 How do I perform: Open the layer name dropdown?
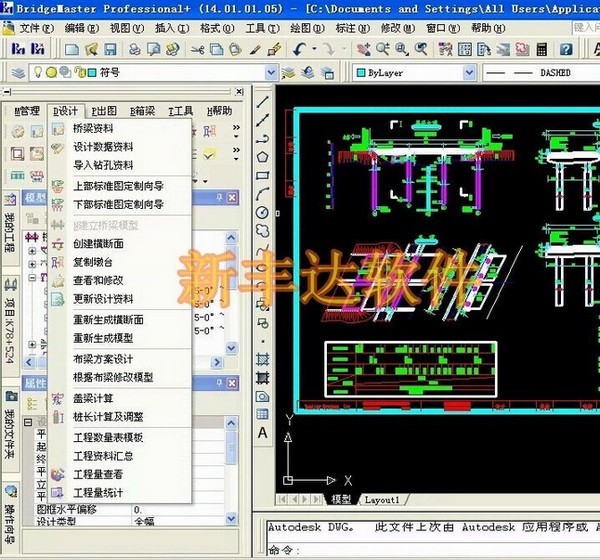[271, 72]
